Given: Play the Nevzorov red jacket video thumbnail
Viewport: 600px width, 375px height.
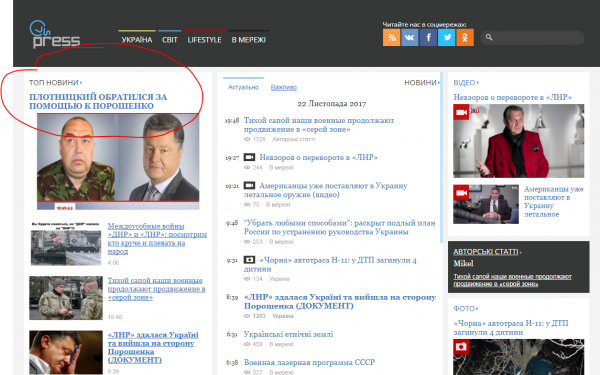Looking at the screenshot, I should point(518,141).
